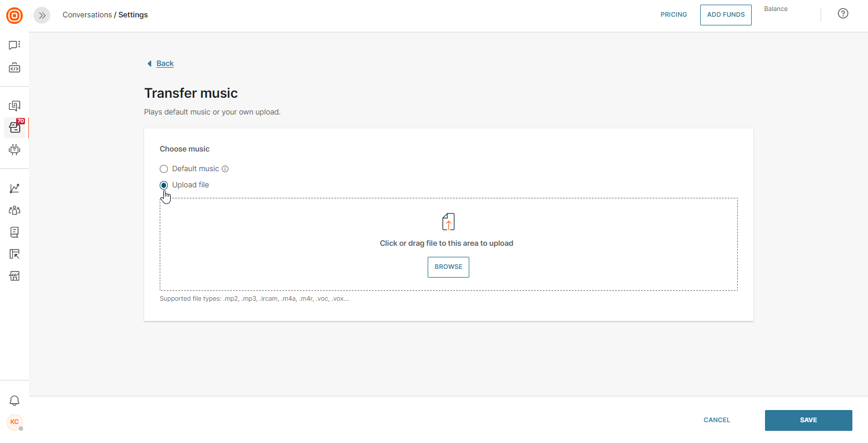The width and height of the screenshot is (868, 443).
Task: Open the developer tools briefcase icon
Action: 14,68
